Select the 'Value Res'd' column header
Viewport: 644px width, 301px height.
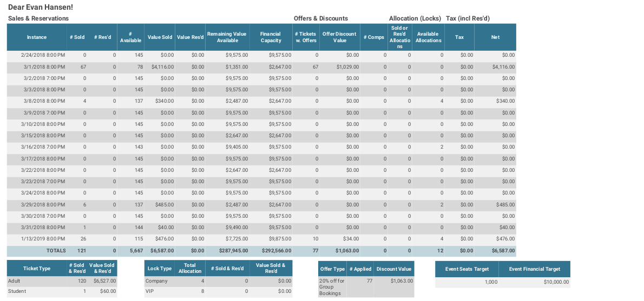tap(190, 37)
